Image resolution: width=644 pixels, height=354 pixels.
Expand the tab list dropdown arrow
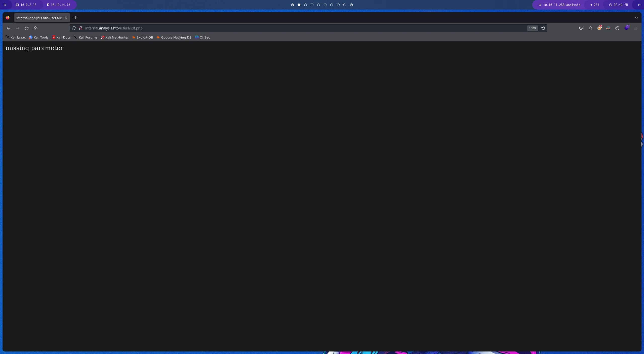tap(636, 18)
